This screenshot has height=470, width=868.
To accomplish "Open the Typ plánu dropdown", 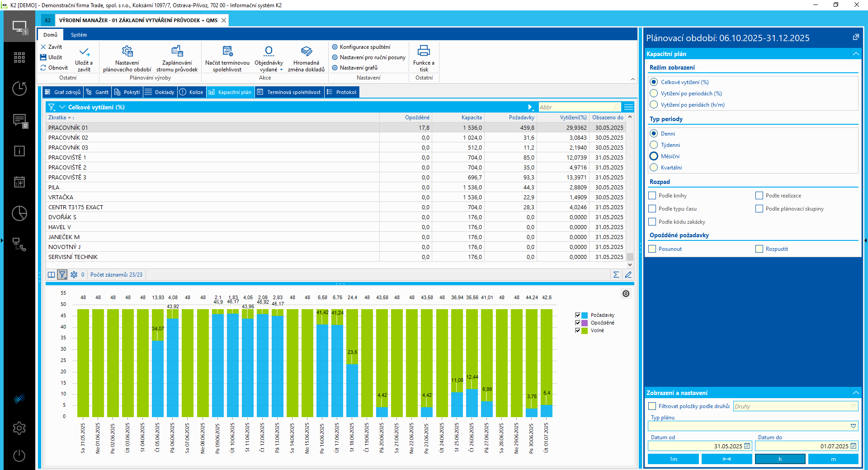I will 853,426.
